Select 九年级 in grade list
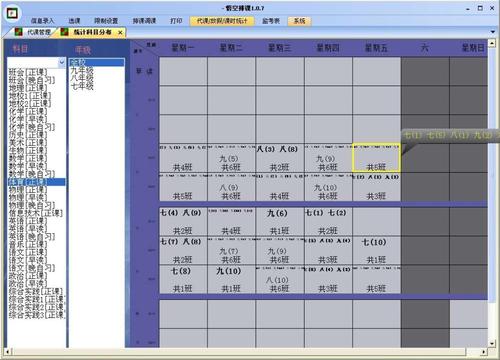The height and width of the screenshot is (360, 500). pos(82,70)
